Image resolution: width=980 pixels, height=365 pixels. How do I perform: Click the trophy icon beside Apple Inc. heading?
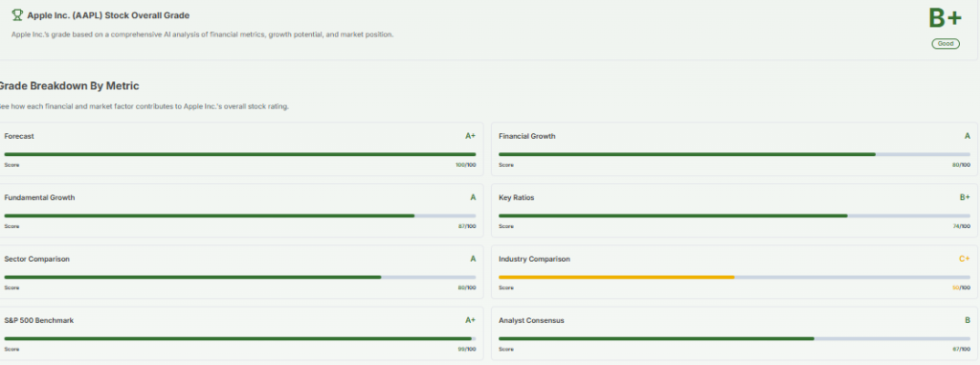point(17,15)
